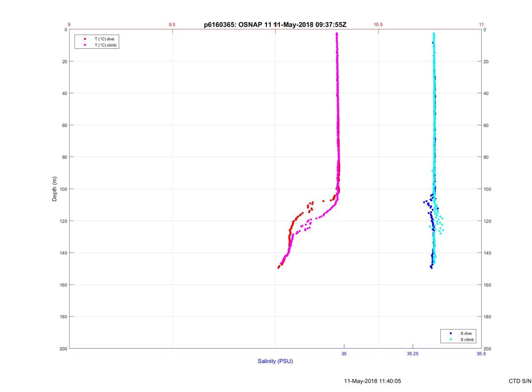
Task: Click depth tick 20 on the left axis
Action: pos(64,62)
